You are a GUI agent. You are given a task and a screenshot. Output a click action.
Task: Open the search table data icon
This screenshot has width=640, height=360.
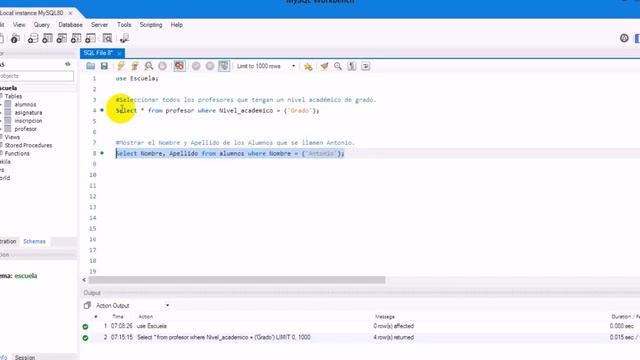click(107, 39)
